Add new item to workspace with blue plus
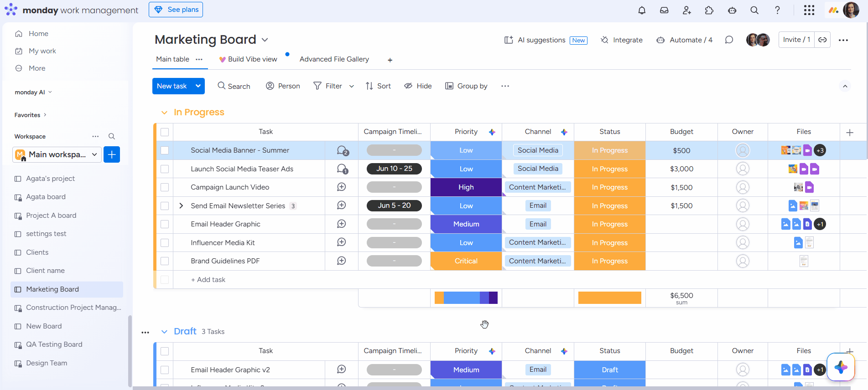The image size is (868, 390). click(112, 154)
